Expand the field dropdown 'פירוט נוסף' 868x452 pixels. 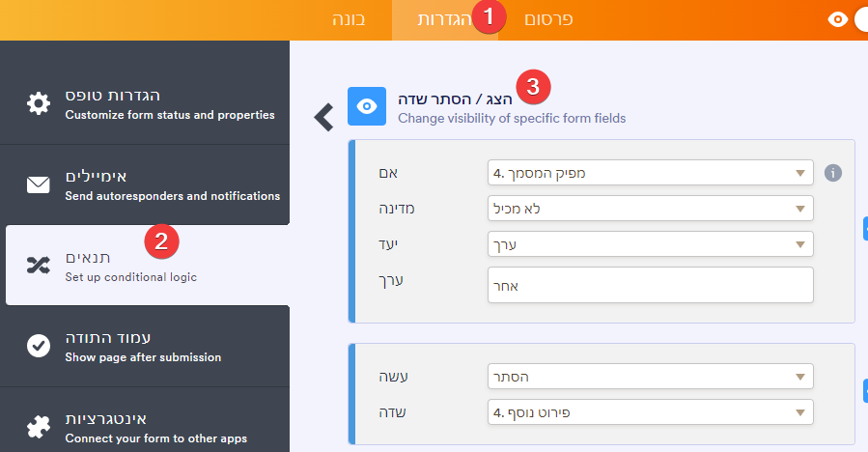click(x=651, y=413)
